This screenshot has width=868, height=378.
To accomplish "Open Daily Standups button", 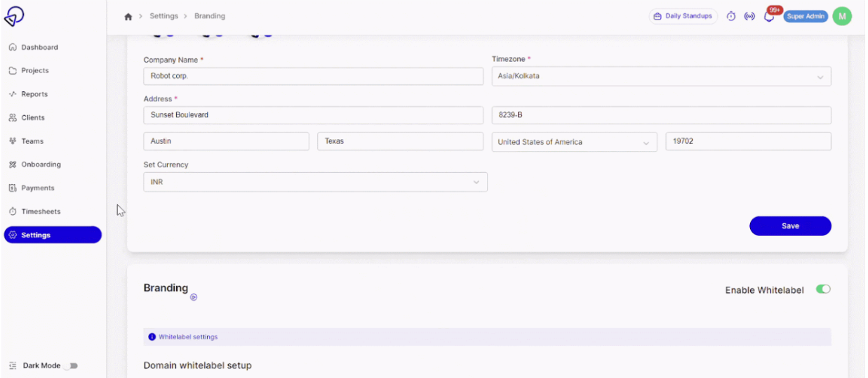I will [x=683, y=16].
